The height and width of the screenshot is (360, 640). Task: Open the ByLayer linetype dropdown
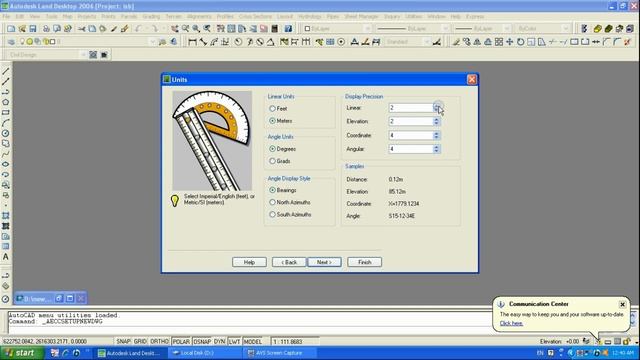click(445, 29)
